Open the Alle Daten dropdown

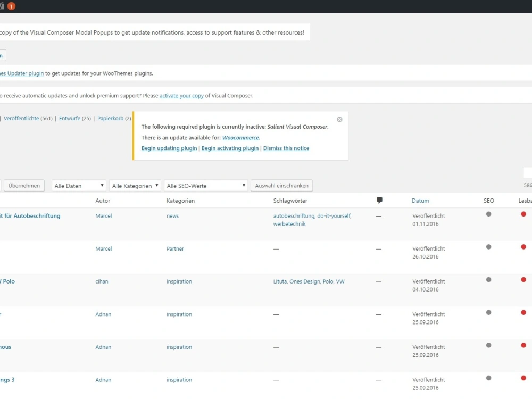pos(79,186)
